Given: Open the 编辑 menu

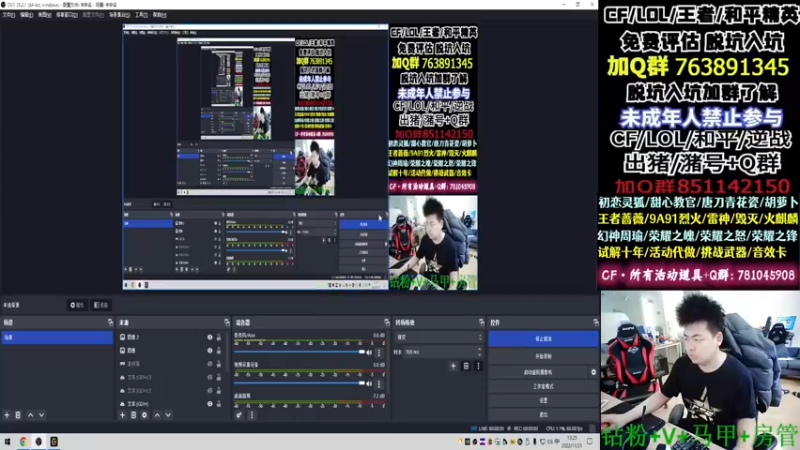Looking at the screenshot, I should coord(27,15).
